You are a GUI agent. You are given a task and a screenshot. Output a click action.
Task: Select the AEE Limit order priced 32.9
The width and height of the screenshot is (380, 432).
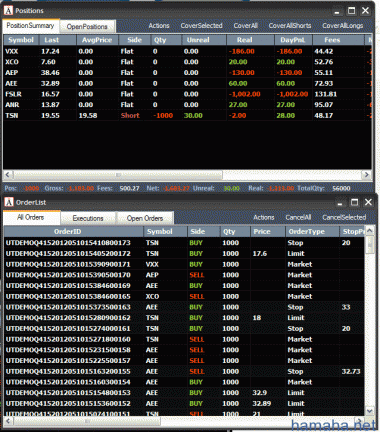[184, 393]
